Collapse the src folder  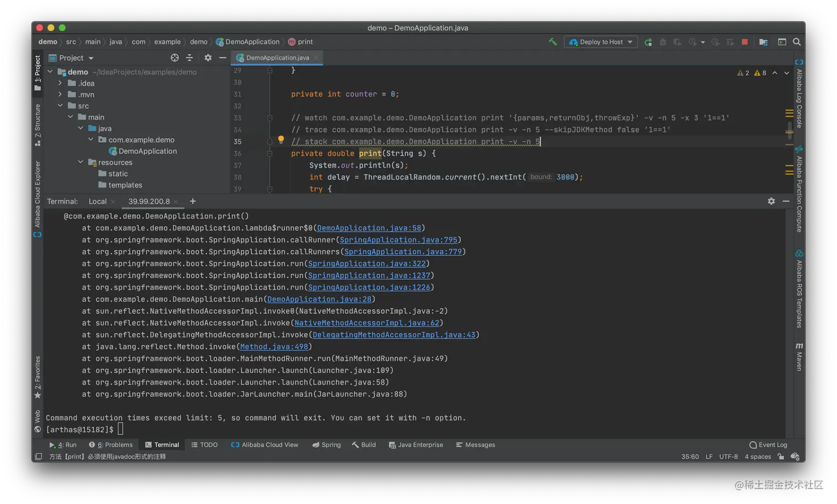[x=60, y=106]
